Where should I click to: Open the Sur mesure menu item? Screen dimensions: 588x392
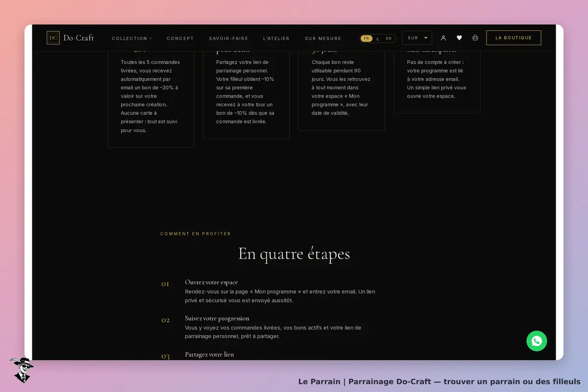coord(323,38)
